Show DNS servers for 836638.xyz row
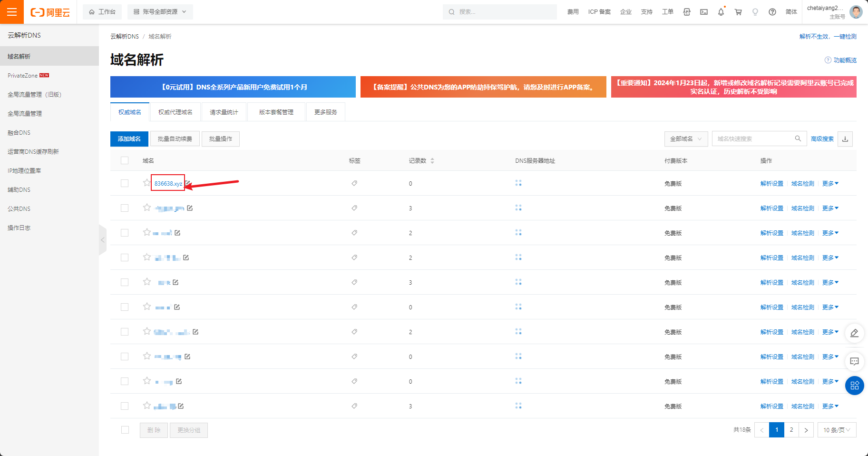This screenshot has width=868, height=456. coord(518,183)
